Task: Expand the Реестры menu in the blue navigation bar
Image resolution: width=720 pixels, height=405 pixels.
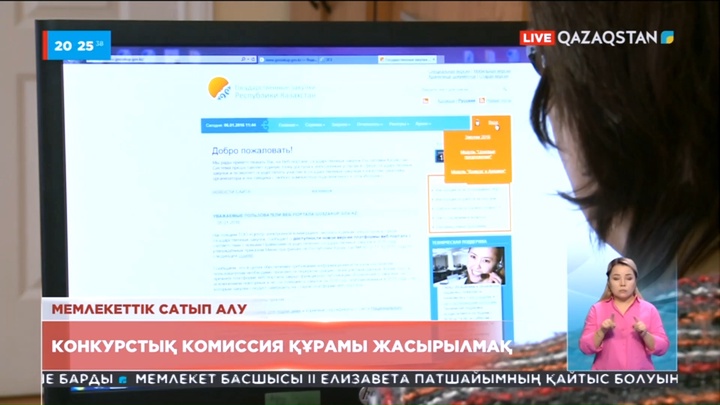Action: 399,124
